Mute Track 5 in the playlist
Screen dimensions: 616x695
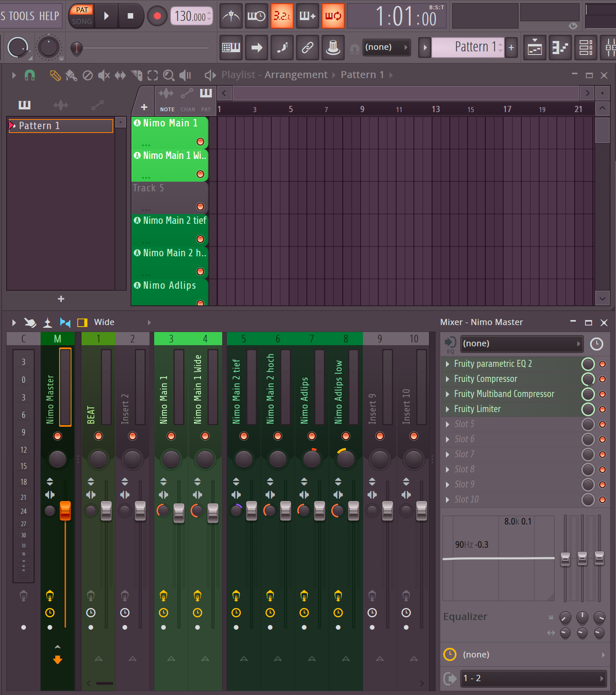point(200,206)
